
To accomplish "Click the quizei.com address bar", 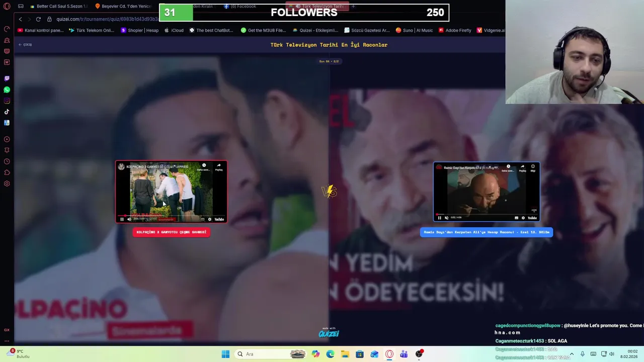I will (107, 19).
